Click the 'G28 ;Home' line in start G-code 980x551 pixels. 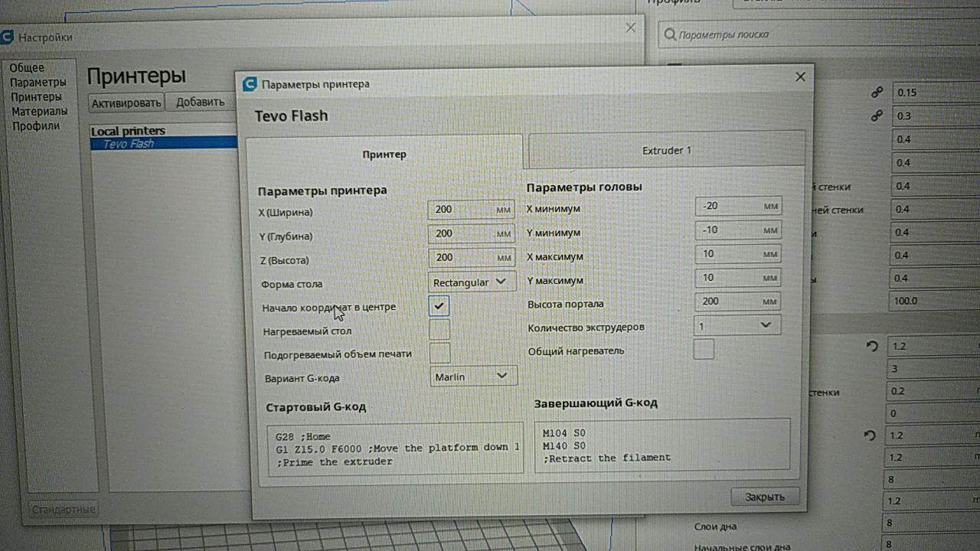(303, 436)
